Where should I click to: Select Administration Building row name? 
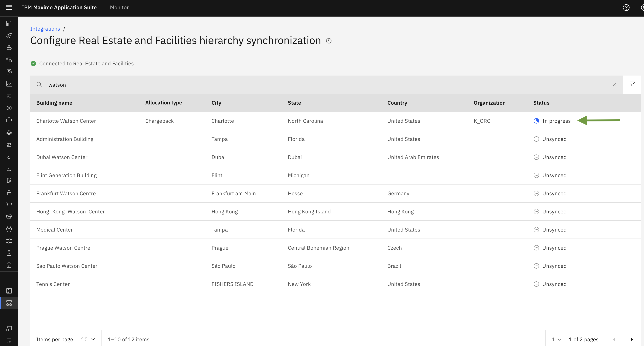coord(65,139)
